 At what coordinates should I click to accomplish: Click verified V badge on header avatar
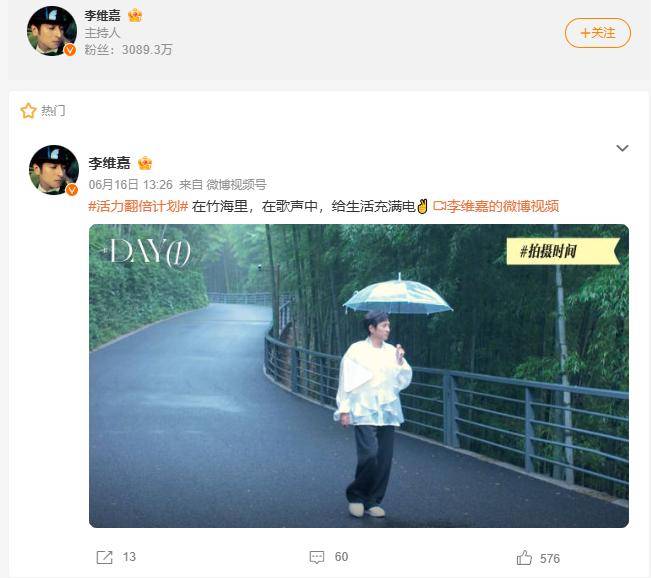pyautogui.click(x=70, y=50)
